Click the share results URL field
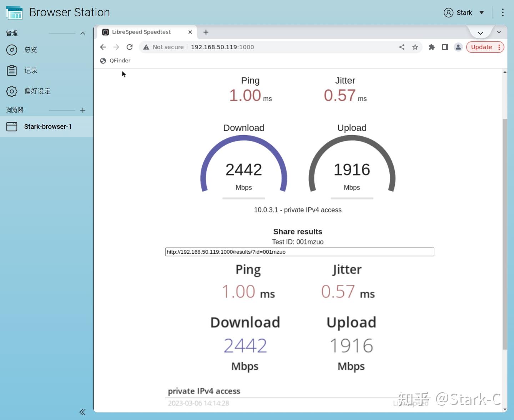The height and width of the screenshot is (420, 514). tap(299, 252)
